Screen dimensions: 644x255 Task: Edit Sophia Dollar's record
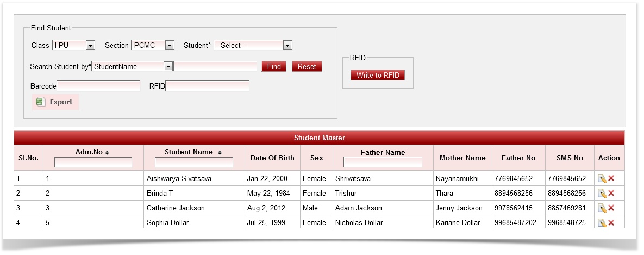point(602,222)
